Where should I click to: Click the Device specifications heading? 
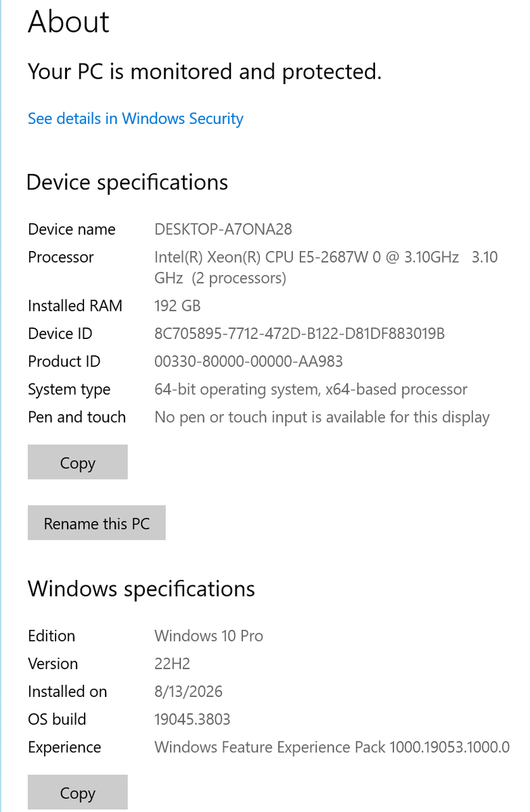pos(127,183)
